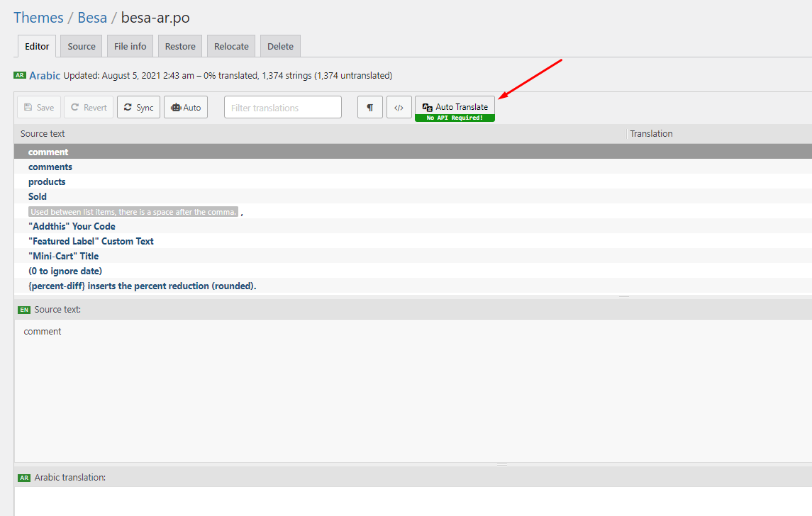The image size is (812, 516).
Task: Go to the Relocate tab
Action: click(x=231, y=46)
